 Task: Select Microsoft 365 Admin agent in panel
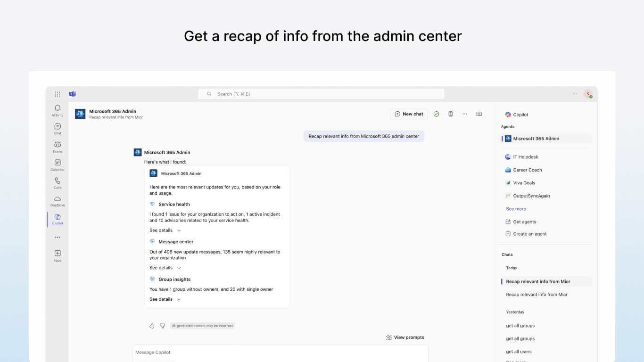pyautogui.click(x=545, y=139)
